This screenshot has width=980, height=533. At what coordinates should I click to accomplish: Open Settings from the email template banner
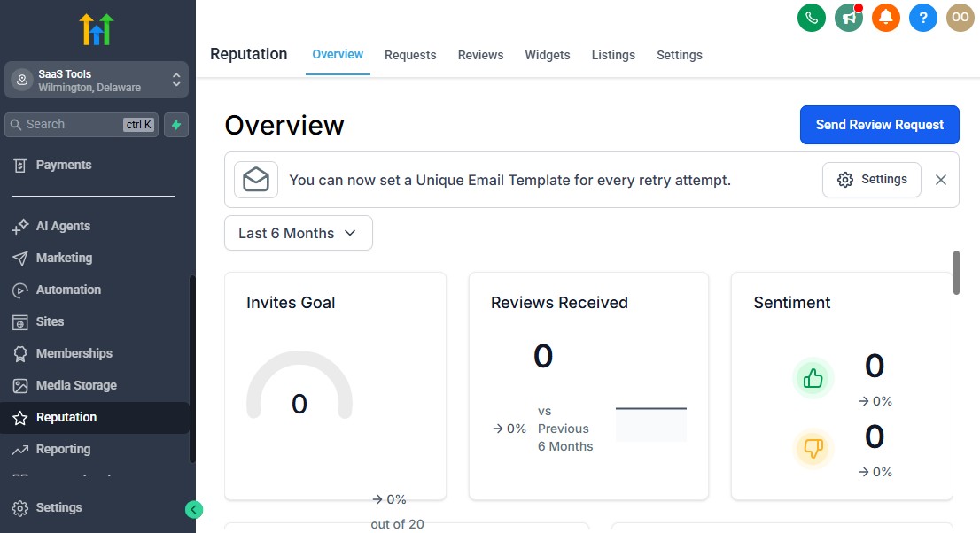(x=872, y=179)
